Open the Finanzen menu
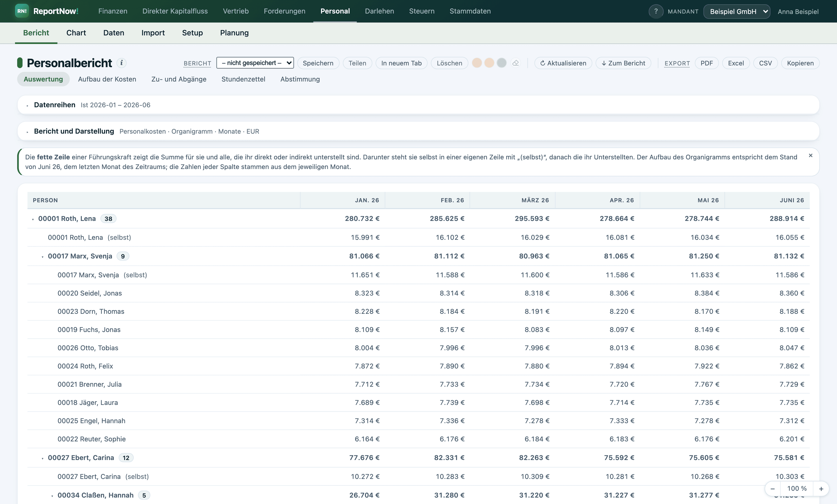This screenshot has height=504, width=837. click(x=113, y=11)
